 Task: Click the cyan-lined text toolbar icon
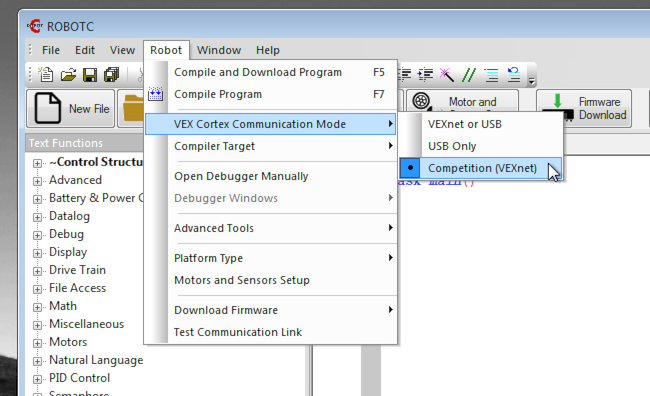click(492, 75)
